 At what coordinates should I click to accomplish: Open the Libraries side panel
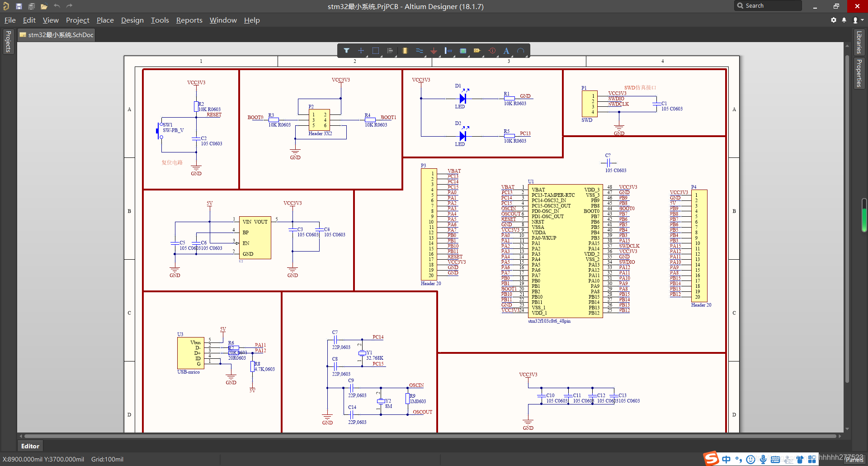859,43
